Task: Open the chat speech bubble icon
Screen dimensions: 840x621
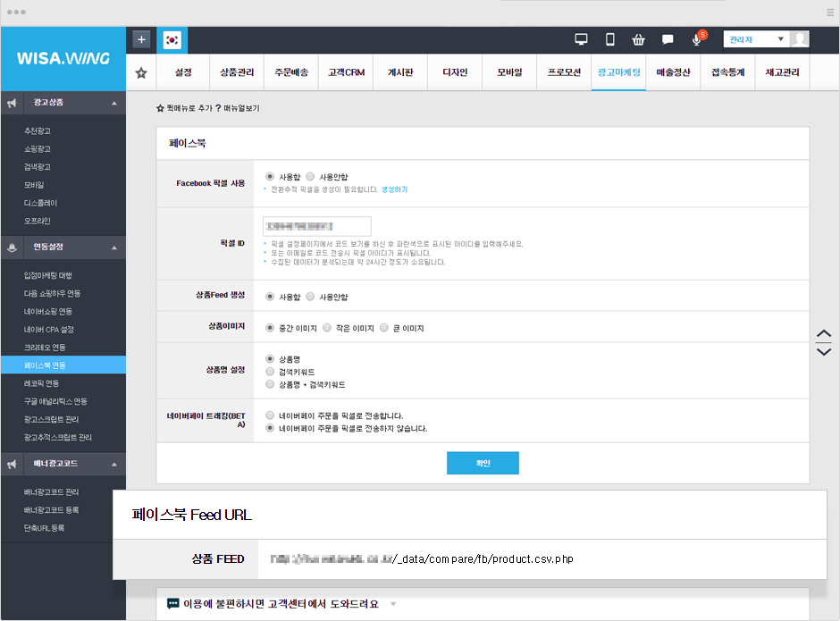Action: click(668, 39)
